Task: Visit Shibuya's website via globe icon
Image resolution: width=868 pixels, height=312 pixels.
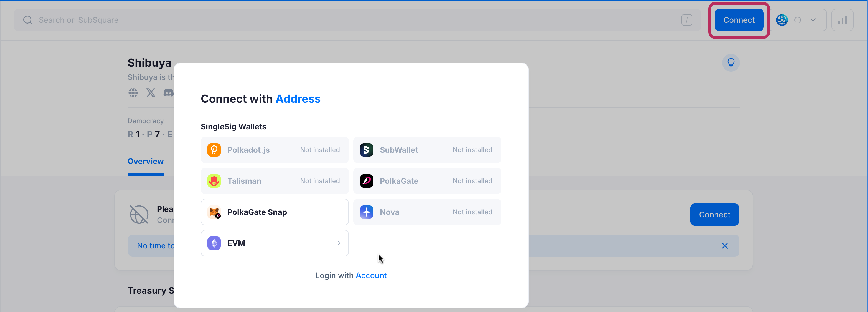Action: coord(133,93)
